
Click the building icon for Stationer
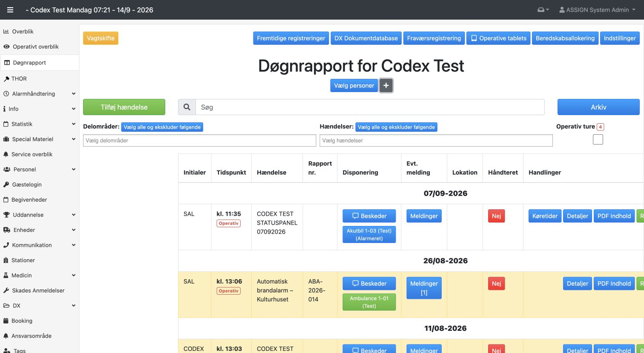[x=6, y=260]
